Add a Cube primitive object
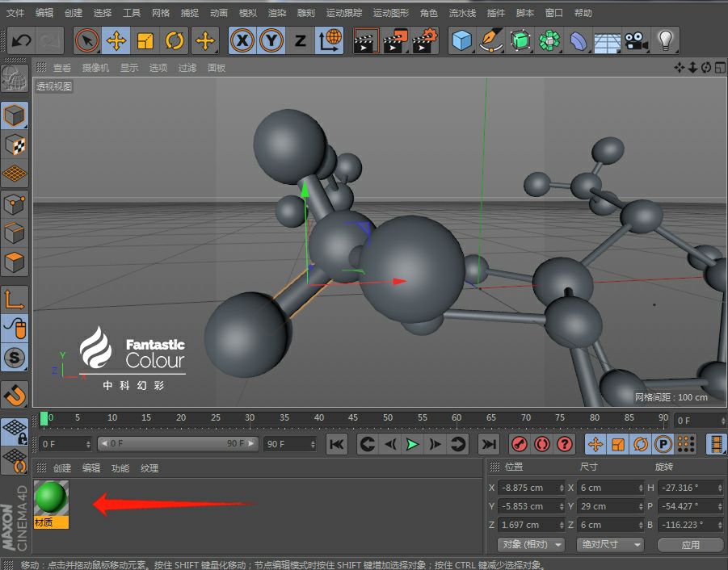728x570 pixels. coord(461,40)
